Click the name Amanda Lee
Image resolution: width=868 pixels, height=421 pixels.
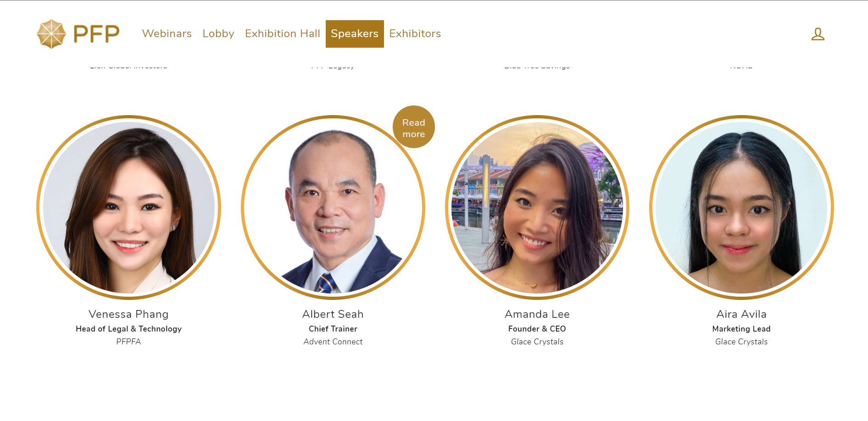pos(537,314)
